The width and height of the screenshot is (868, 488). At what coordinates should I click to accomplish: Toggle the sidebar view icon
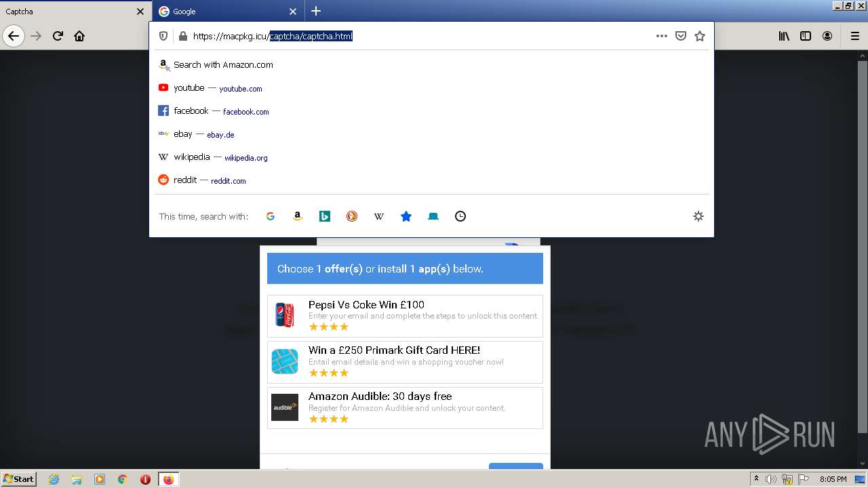[x=806, y=36]
